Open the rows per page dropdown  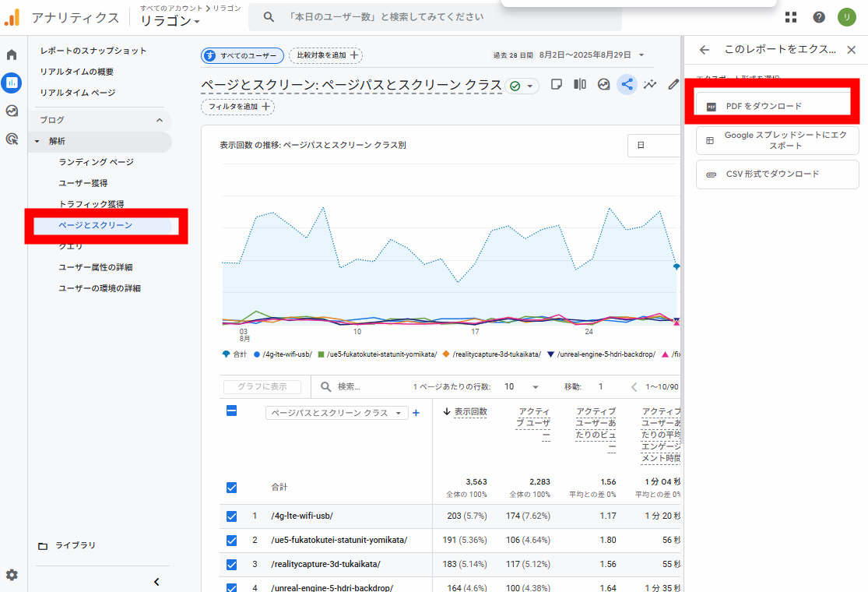pyautogui.click(x=522, y=387)
